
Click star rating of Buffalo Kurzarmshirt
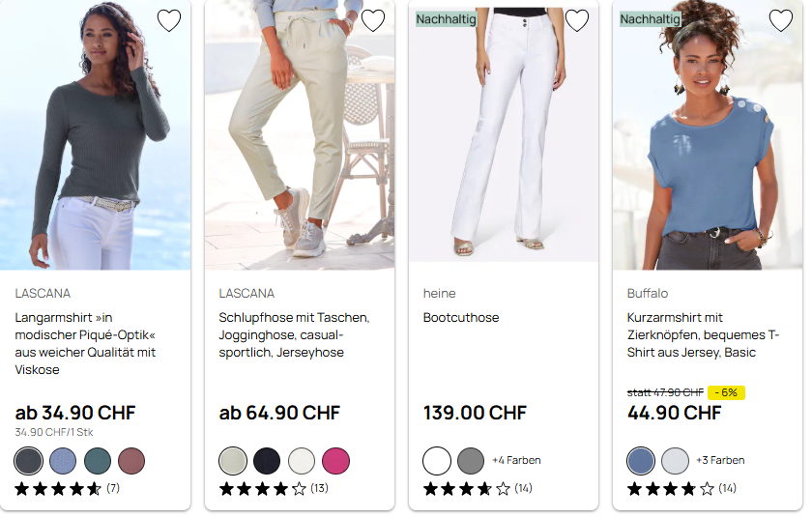[x=671, y=489]
